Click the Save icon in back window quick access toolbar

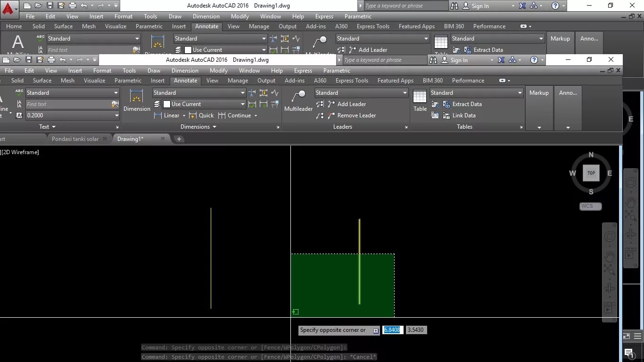click(50, 6)
